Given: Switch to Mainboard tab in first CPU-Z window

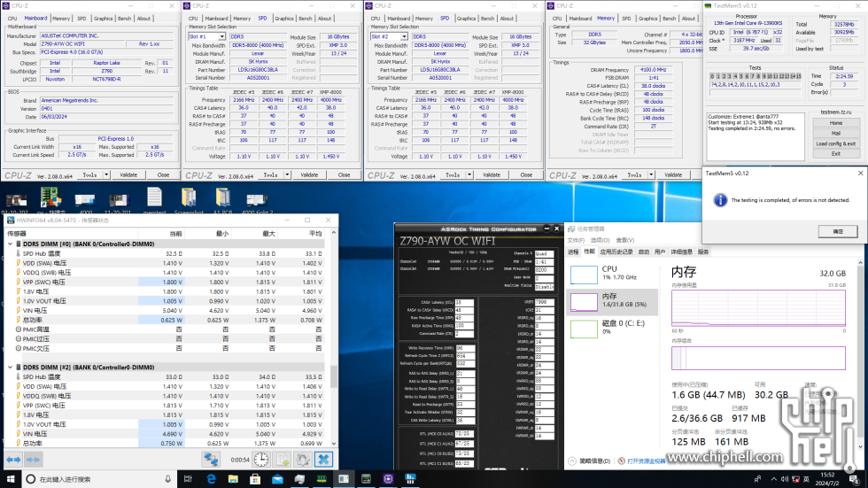Looking at the screenshot, I should (35, 19).
